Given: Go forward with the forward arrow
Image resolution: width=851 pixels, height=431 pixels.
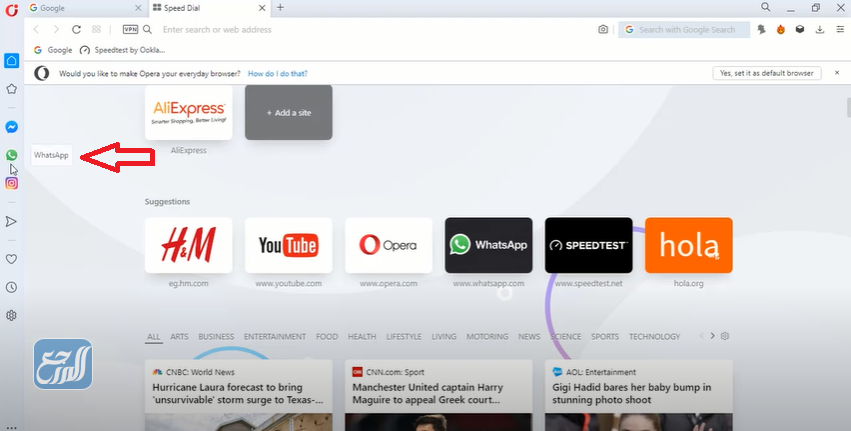Looking at the screenshot, I should (x=56, y=29).
